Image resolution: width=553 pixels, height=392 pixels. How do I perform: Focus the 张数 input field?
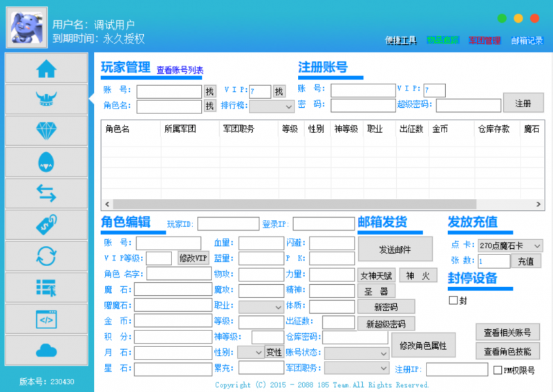point(494,261)
